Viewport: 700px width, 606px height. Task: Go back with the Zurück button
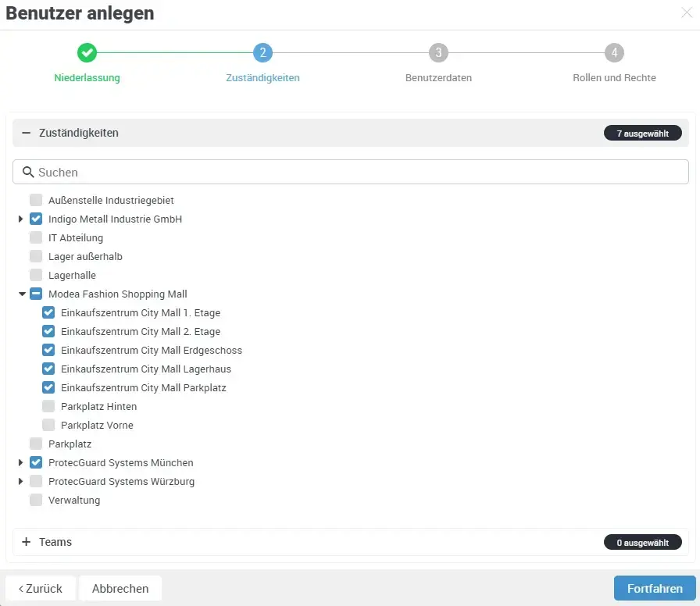41,588
